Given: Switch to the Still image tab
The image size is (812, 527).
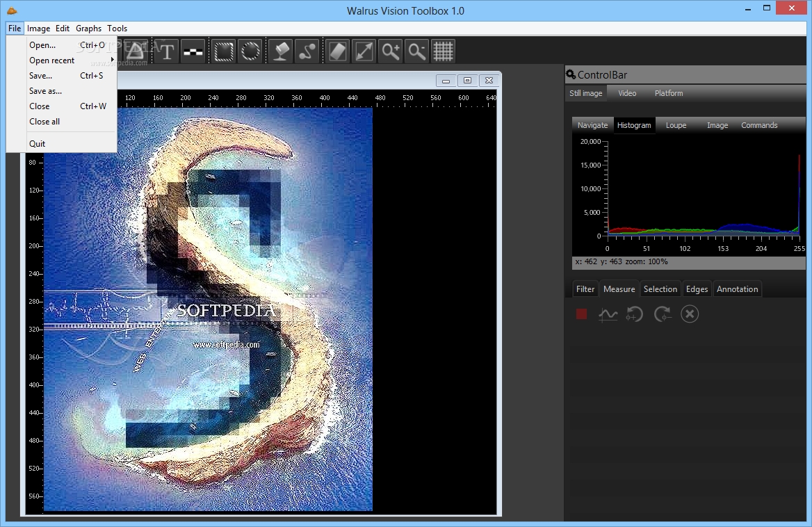Looking at the screenshot, I should [x=585, y=93].
